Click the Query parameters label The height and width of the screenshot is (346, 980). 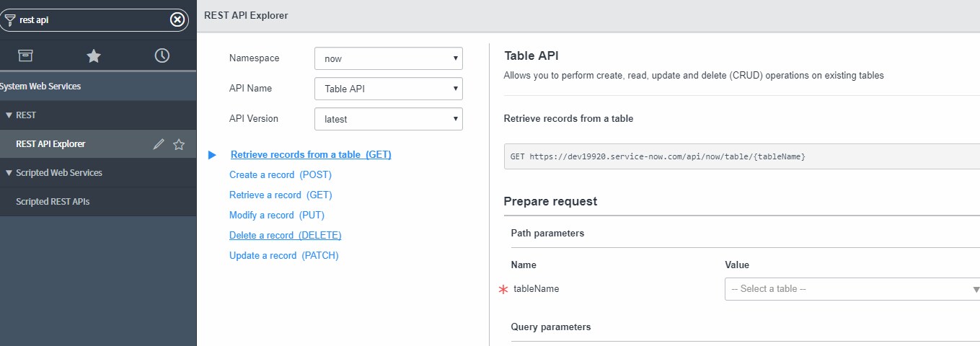coord(551,327)
